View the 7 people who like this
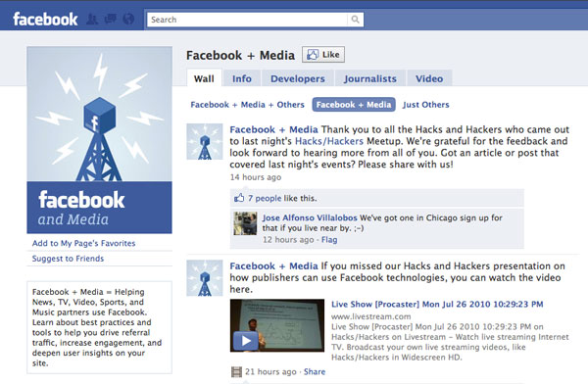 tap(265, 198)
